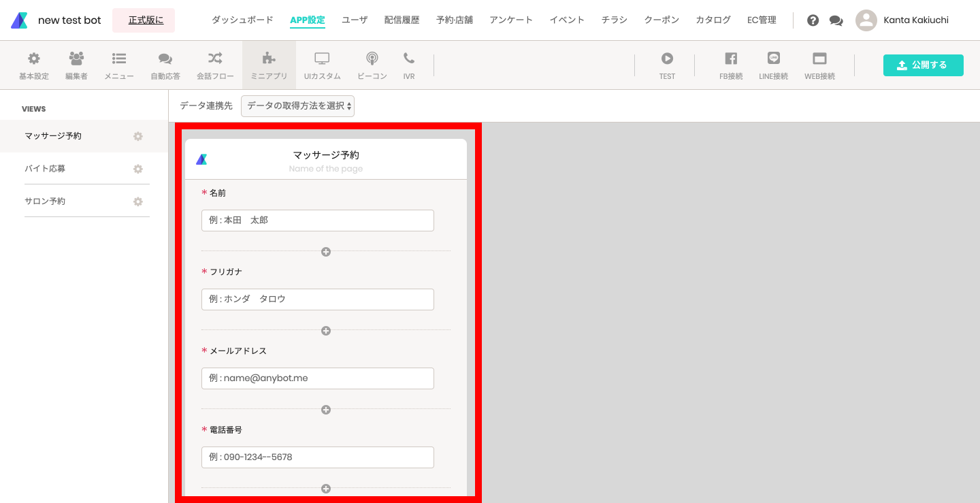
Task: Click the フリガナ field label
Action: pos(226,272)
